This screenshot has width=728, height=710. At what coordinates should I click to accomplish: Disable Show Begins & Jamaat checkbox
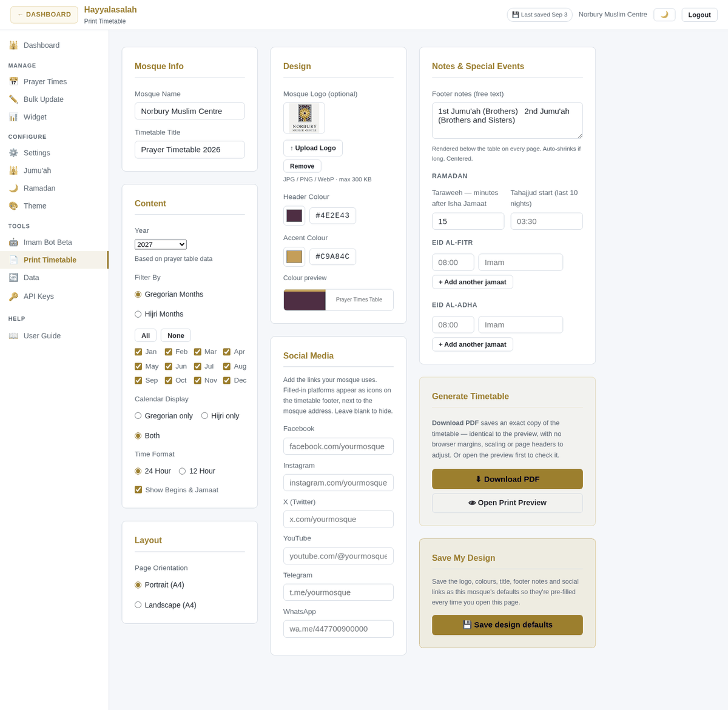point(138,489)
